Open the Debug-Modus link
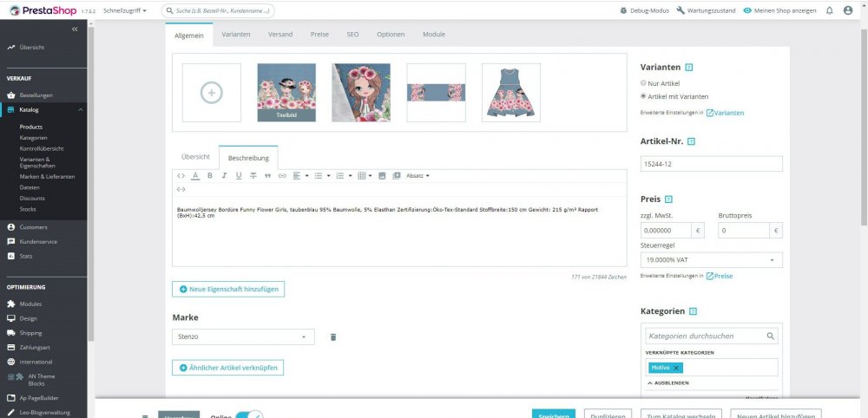Screen dimensions: 868x418 [644, 10]
